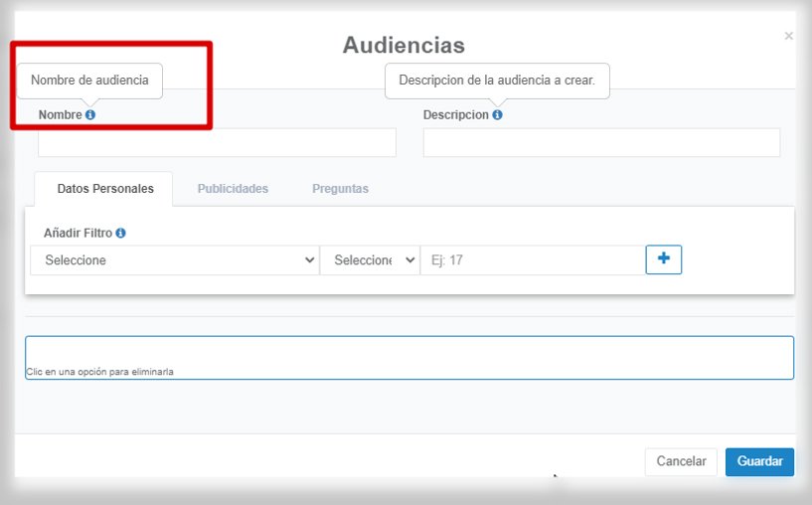Click the 'Descripcion de la audiencia a crear.' tooltip
Screen dimensions: 812x505
coord(497,81)
